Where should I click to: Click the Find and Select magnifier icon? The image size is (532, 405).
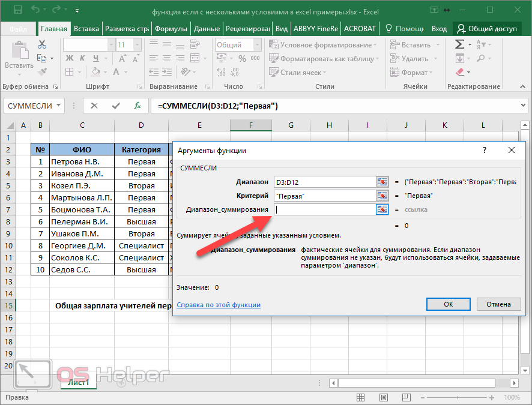click(x=481, y=58)
